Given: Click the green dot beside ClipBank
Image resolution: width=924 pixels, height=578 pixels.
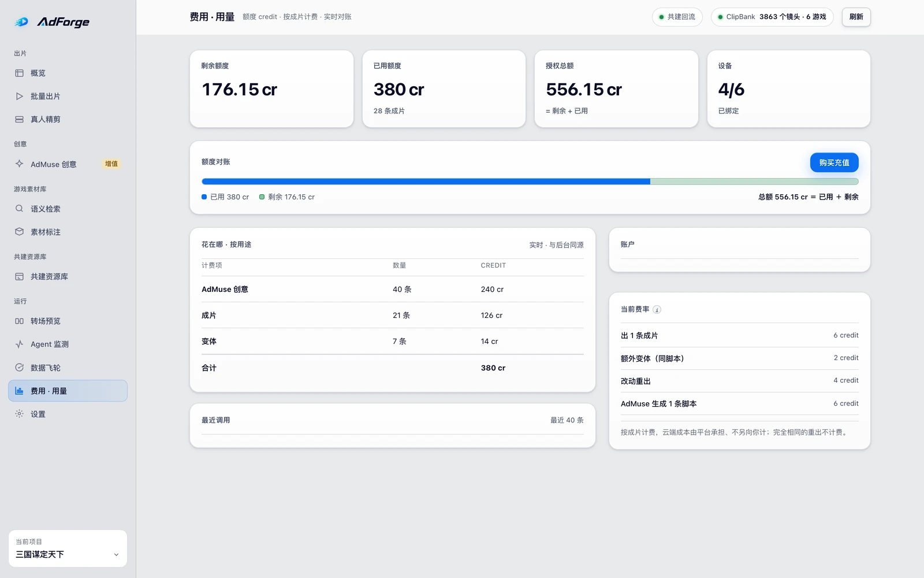Looking at the screenshot, I should point(720,17).
